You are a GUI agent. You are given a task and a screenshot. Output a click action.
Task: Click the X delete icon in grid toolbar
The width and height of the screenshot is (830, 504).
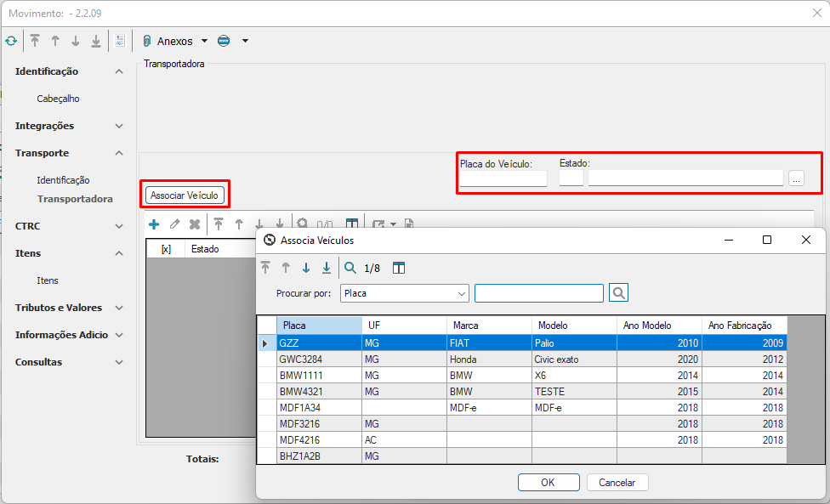click(x=195, y=224)
